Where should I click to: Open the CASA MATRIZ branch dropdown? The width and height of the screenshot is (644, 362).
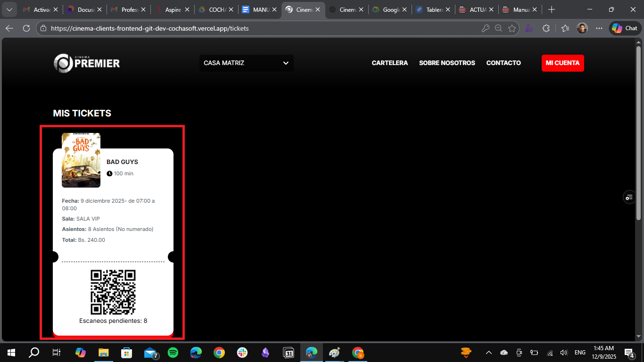[246, 63]
